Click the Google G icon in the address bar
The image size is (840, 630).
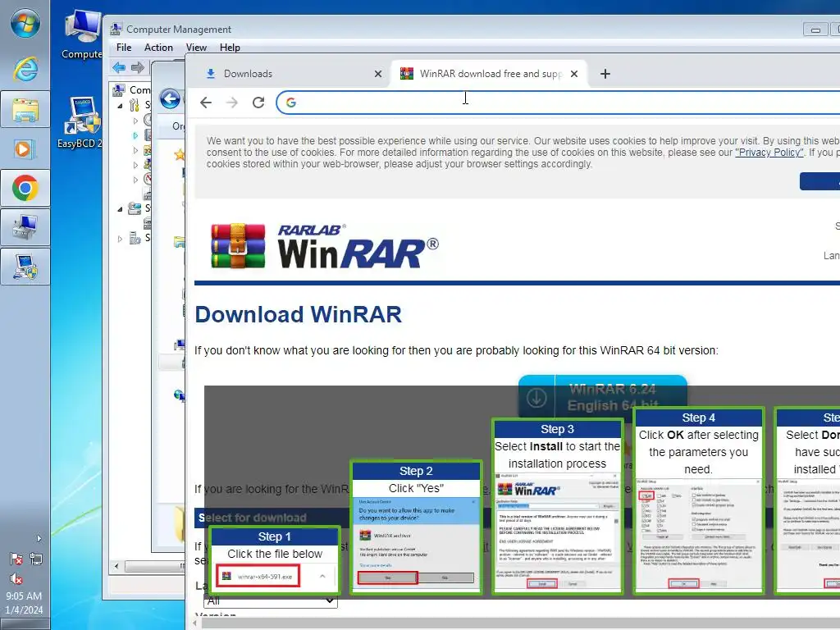291,103
